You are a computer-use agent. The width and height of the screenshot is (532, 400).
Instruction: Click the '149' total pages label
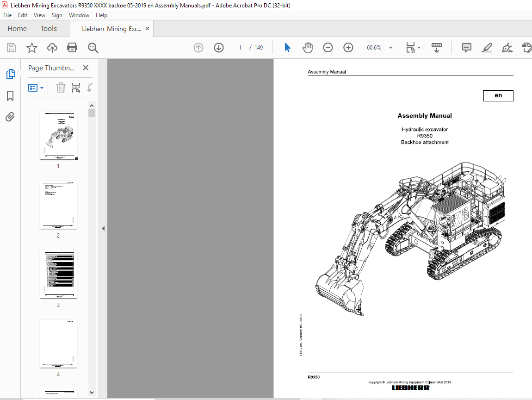(259, 48)
